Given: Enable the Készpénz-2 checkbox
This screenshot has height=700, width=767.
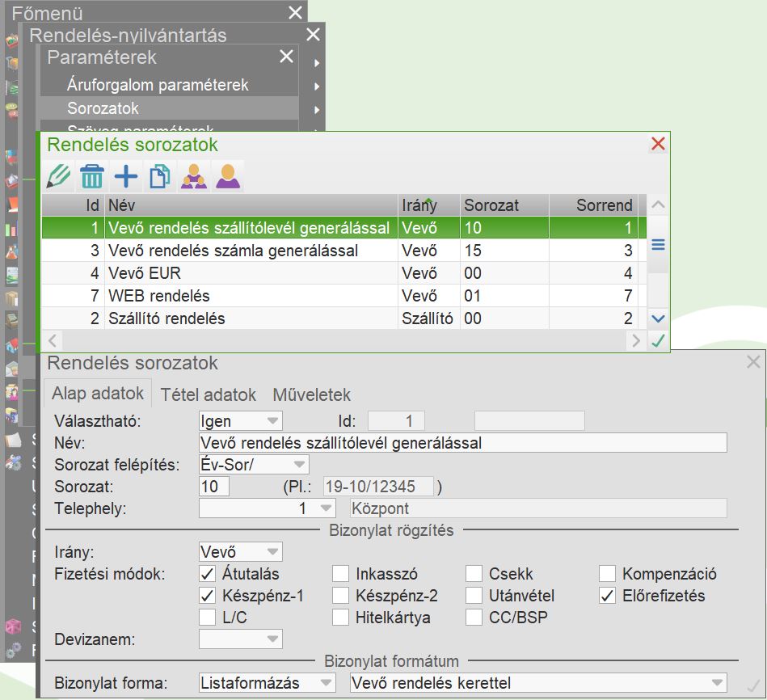Looking at the screenshot, I should (340, 595).
